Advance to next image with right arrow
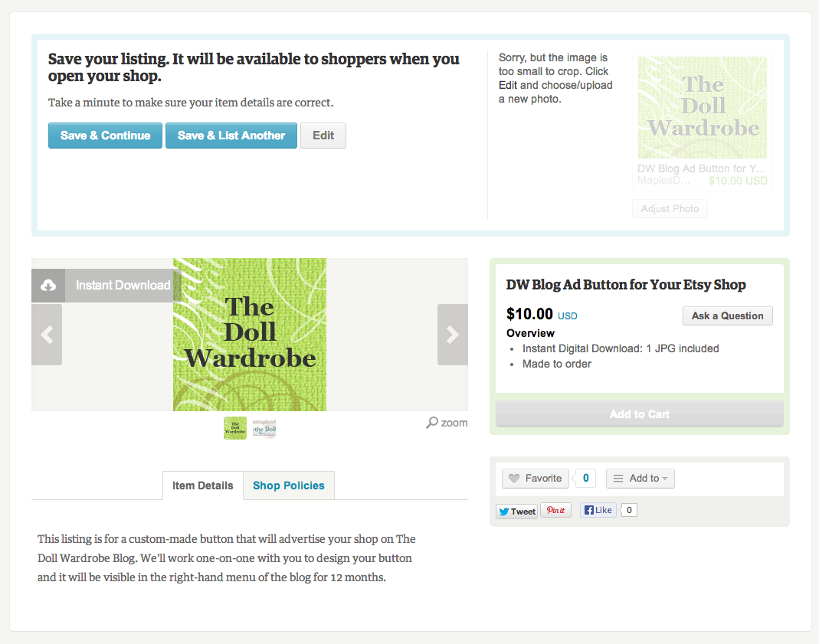The width and height of the screenshot is (819, 644). tap(452, 335)
